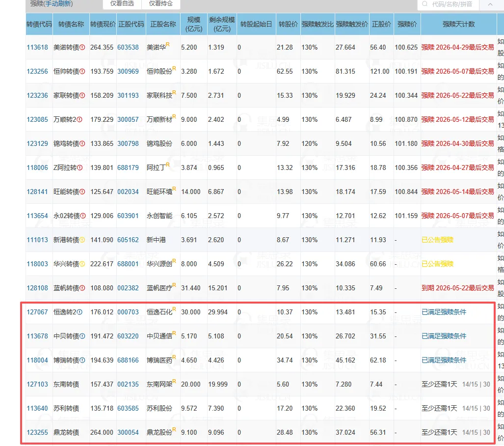Viewport: 504px width, 446px height.
Task: Open bond code 127067 link
Action: point(37,312)
